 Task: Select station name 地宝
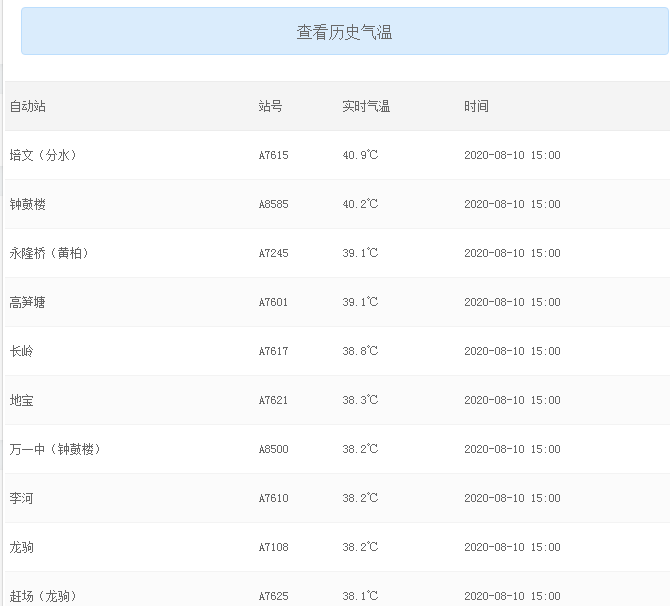pos(22,400)
